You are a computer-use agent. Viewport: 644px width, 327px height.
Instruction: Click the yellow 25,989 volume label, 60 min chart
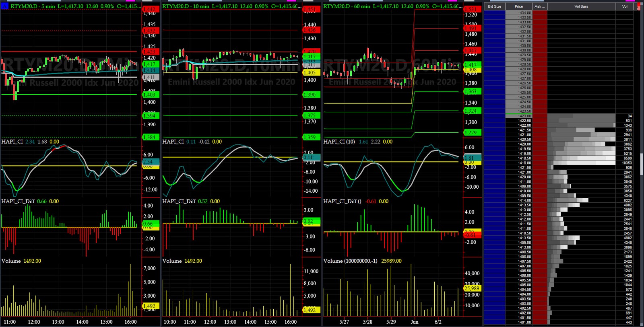coord(472,288)
